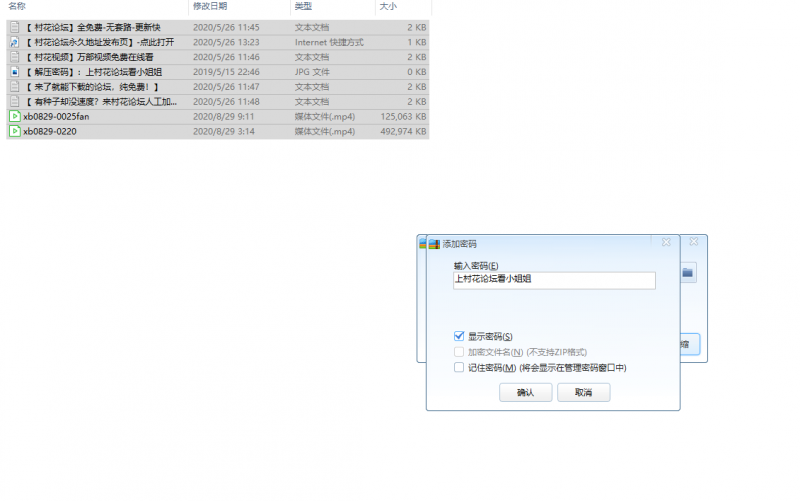Click type Internet 快捷方式
Screen dimensions: 800x501
[329, 42]
